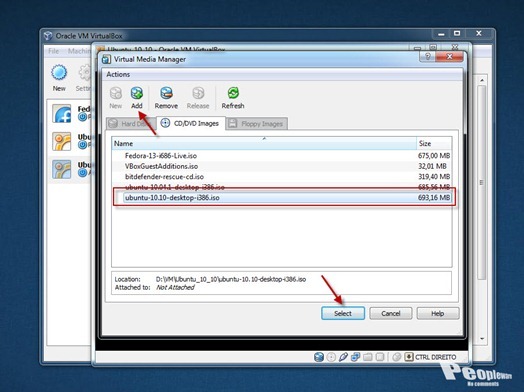Click hard disk activity status bar icon
524x392 pixels.
[x=319, y=357]
